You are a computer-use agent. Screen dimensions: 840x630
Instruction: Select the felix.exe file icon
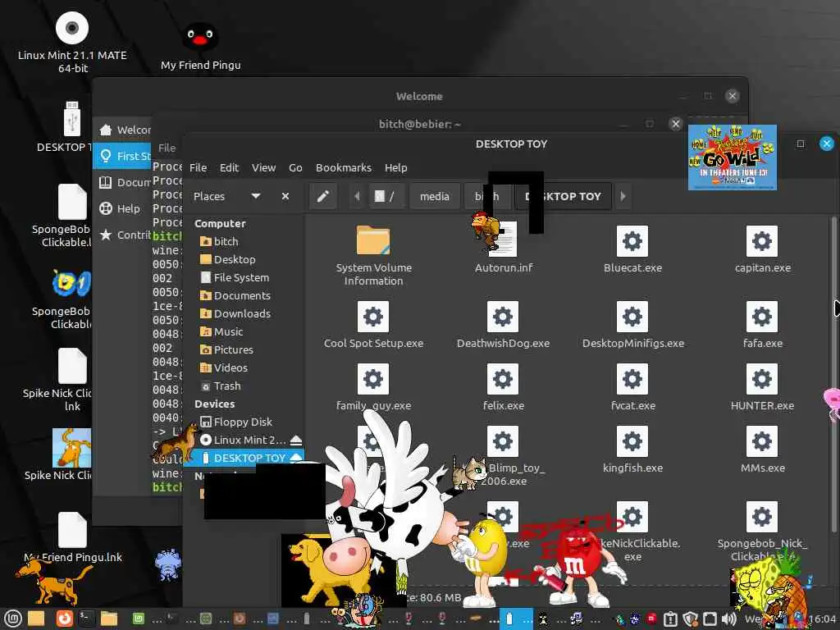click(x=503, y=379)
